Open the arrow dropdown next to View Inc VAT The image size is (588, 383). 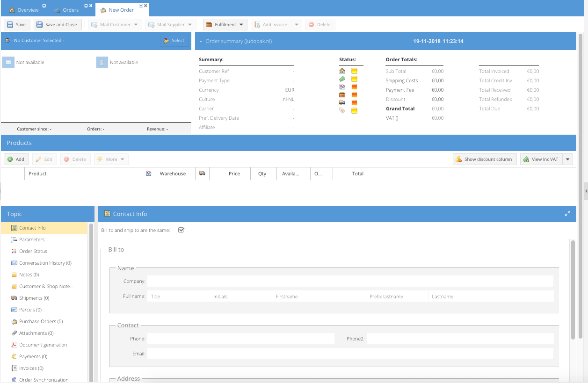tap(568, 159)
